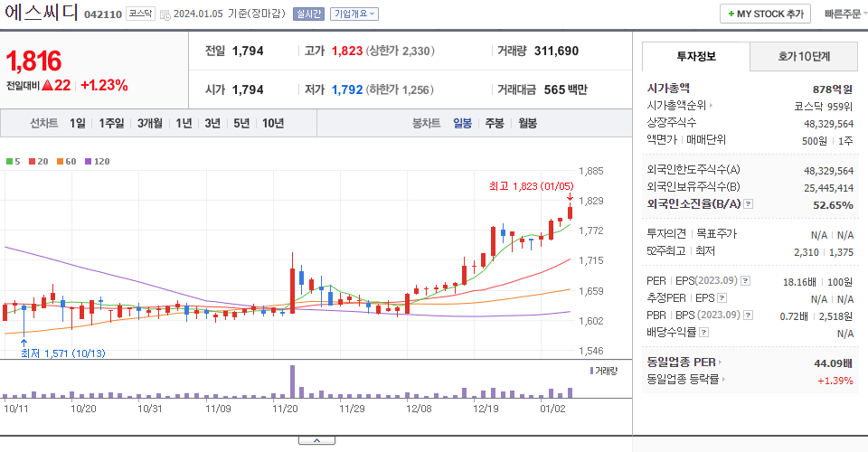The image size is (868, 452).
Task: Select the 1년 line chart period
Action: [x=184, y=123]
